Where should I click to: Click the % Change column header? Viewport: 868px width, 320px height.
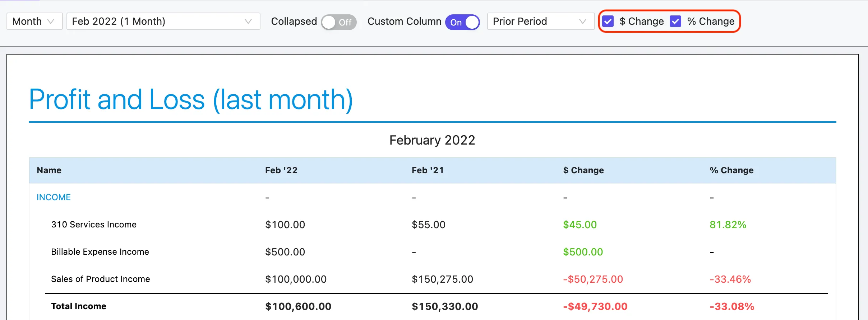(731, 170)
